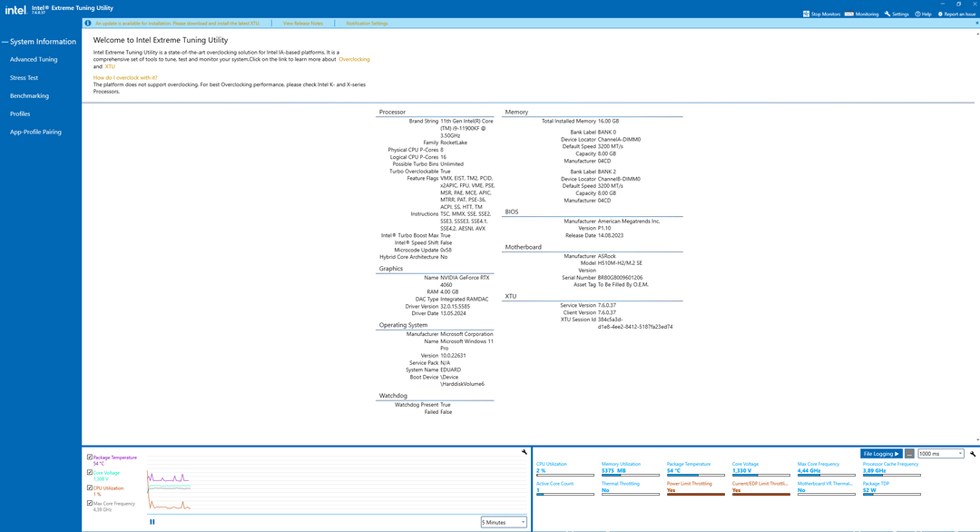This screenshot has width=980, height=532.
Task: Open graph panel wrench settings
Action: tap(524, 451)
